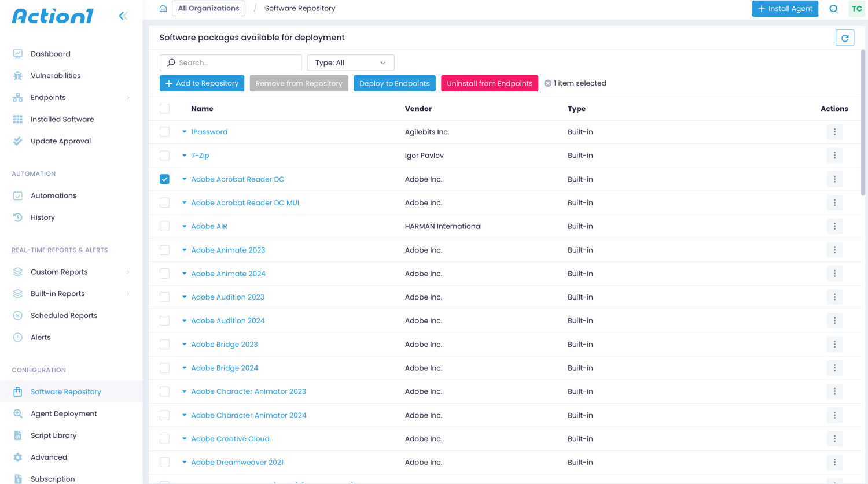Open actions menu for Adobe Bridge 2024
The height and width of the screenshot is (484, 868).
834,368
